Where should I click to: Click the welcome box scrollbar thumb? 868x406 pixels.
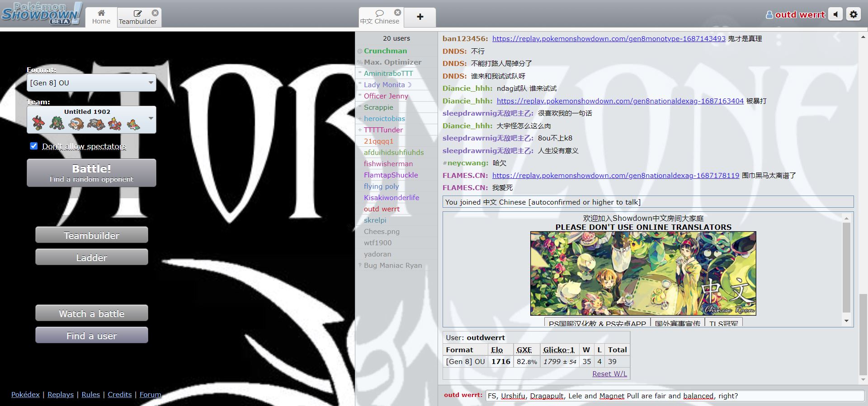(x=847, y=267)
